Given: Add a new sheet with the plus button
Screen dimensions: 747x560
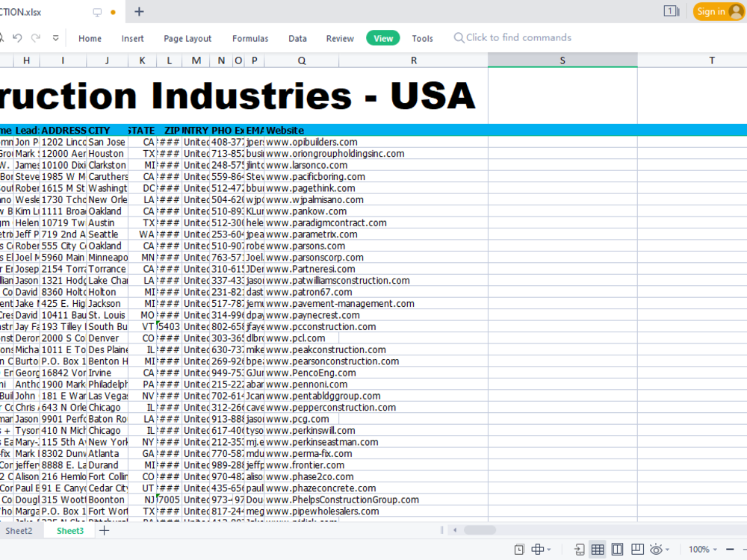Looking at the screenshot, I should (x=104, y=530).
